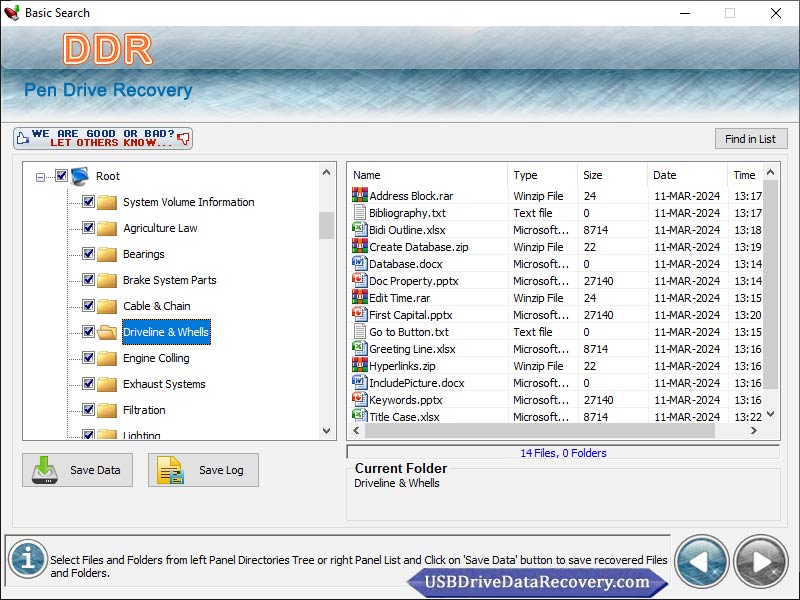Uncheck the Exhaust Systems folder checkbox

(x=88, y=384)
